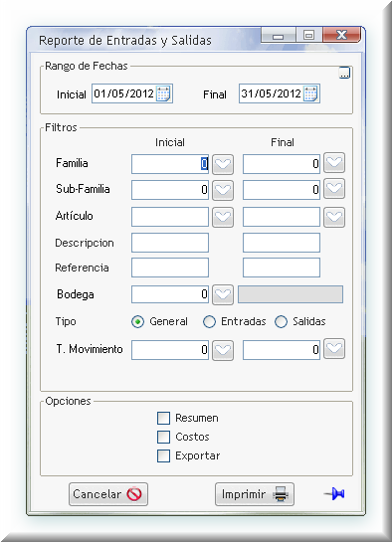Maximize the Reporte de Entradas y Salidas window
This screenshot has width=392, height=542.
point(308,35)
